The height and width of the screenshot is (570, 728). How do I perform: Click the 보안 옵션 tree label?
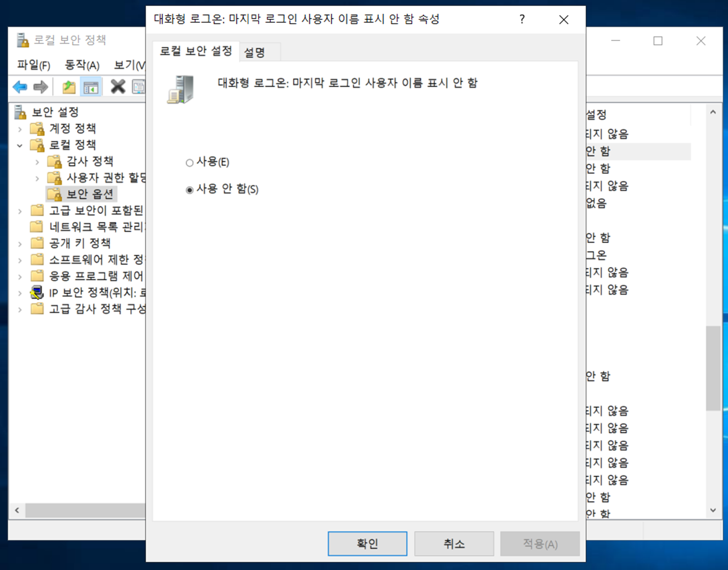[90, 194]
